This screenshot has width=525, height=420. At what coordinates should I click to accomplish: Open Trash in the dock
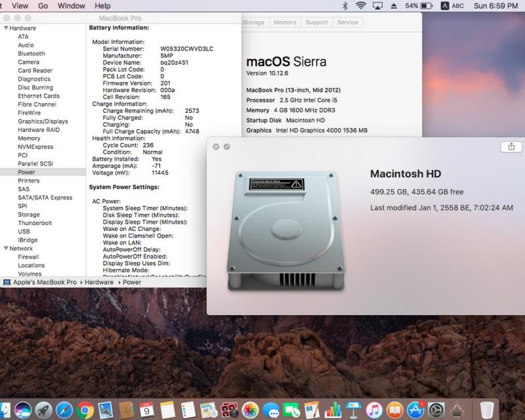tap(486, 410)
